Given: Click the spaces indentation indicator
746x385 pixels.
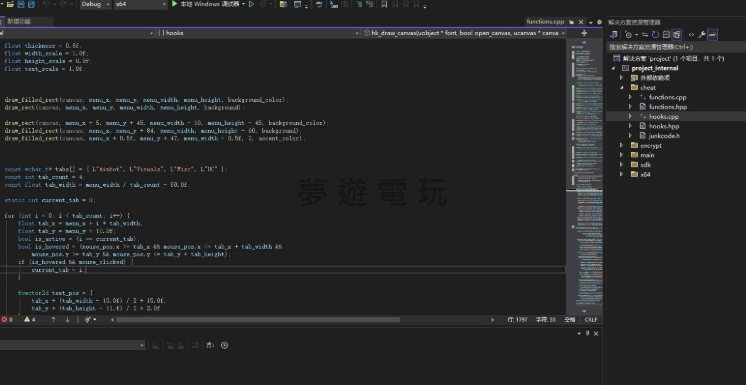Looking at the screenshot, I should pyautogui.click(x=569, y=320).
